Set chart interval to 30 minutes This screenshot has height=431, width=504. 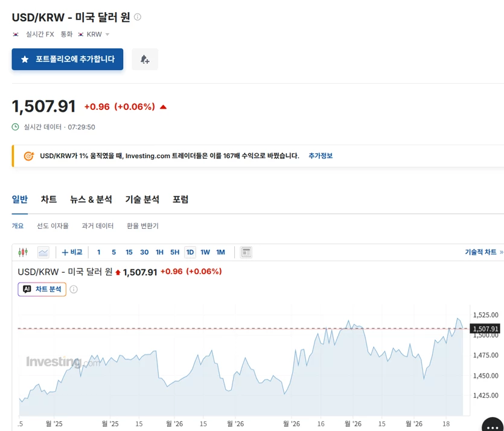pos(144,252)
